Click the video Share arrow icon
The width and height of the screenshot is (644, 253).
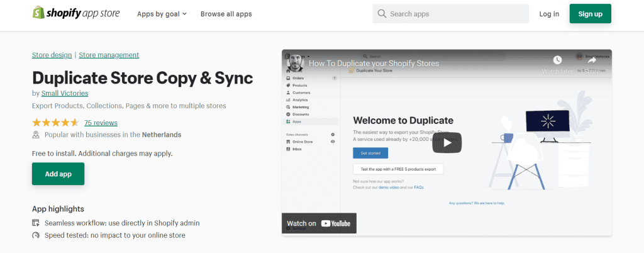(x=592, y=60)
